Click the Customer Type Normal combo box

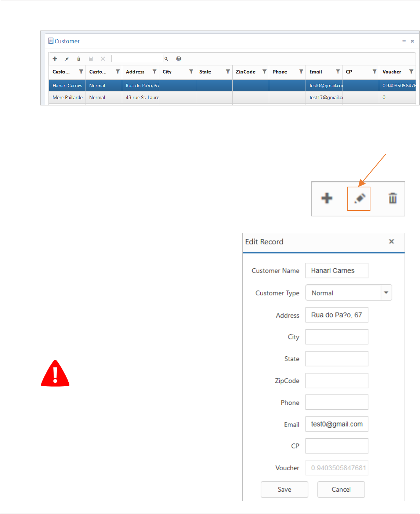(349, 293)
